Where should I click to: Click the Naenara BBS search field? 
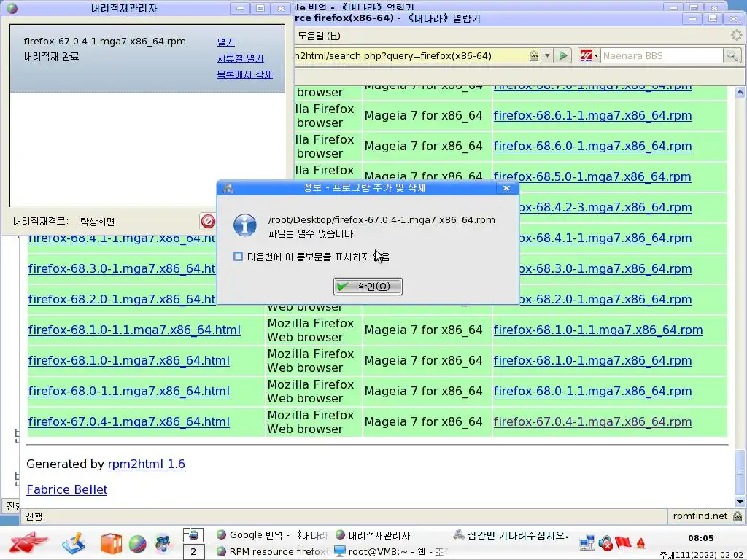[661, 55]
